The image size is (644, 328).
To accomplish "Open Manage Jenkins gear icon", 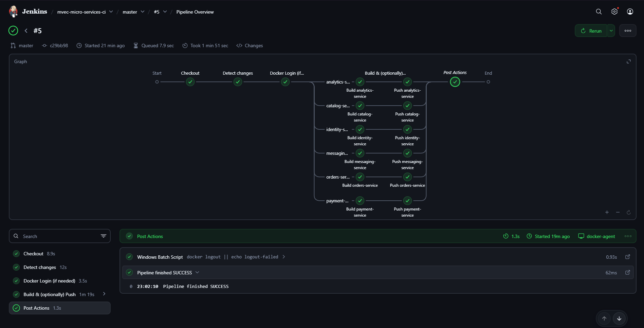I will 614,12.
